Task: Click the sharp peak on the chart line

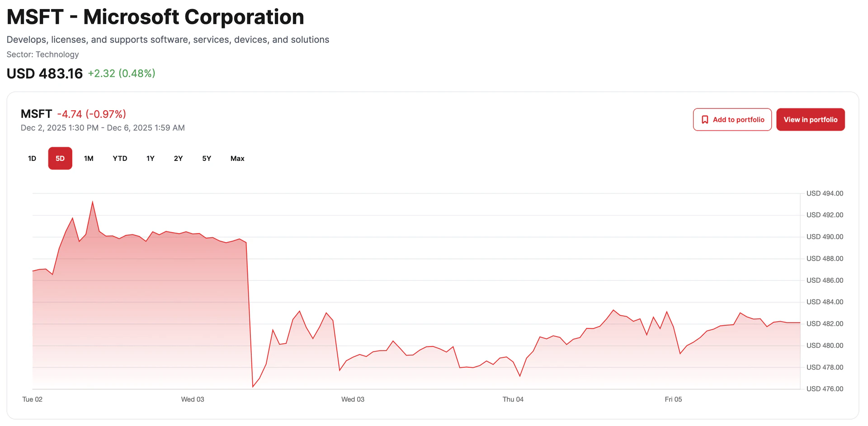Action: pyautogui.click(x=93, y=202)
